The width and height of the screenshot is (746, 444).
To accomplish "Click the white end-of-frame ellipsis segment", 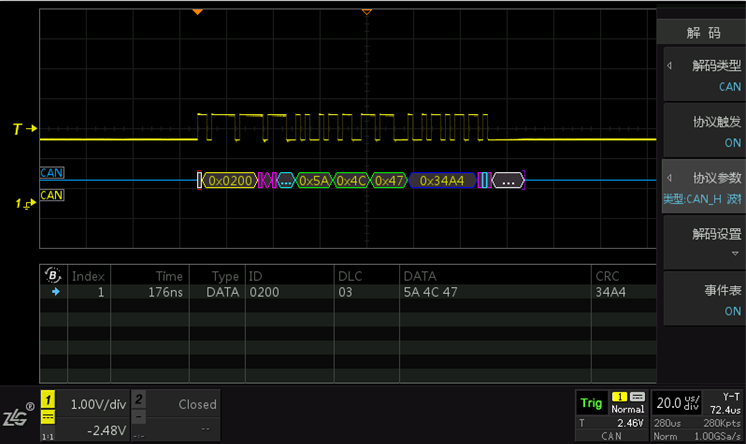I will tap(508, 180).
